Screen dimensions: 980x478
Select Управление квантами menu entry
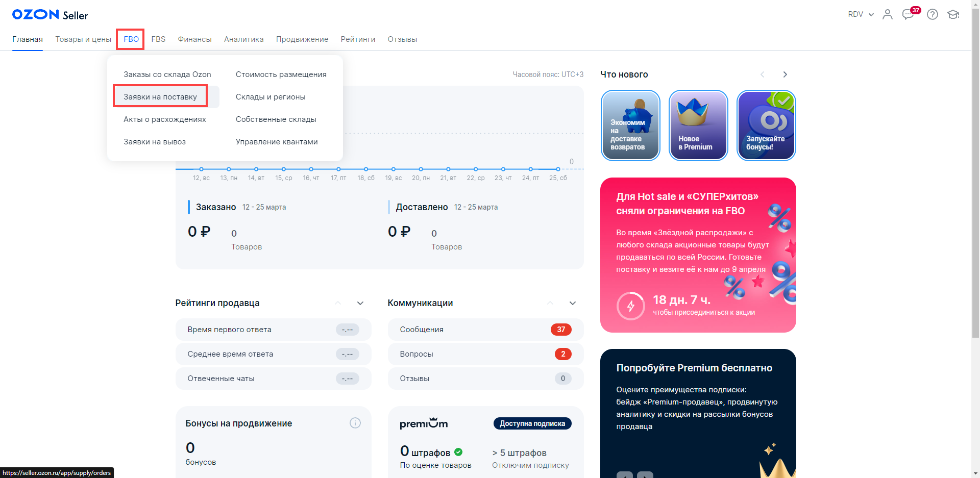(277, 142)
